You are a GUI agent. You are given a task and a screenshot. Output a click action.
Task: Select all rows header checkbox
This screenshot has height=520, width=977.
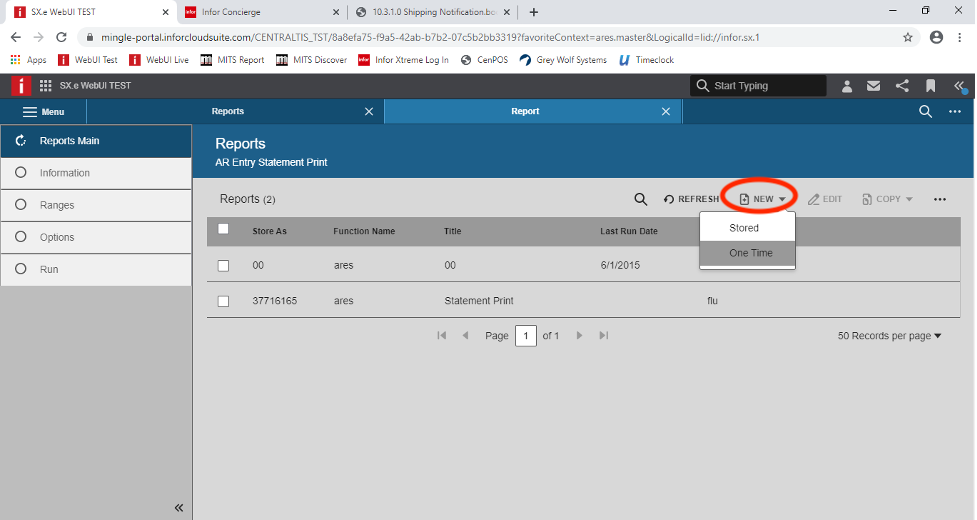[x=223, y=229]
